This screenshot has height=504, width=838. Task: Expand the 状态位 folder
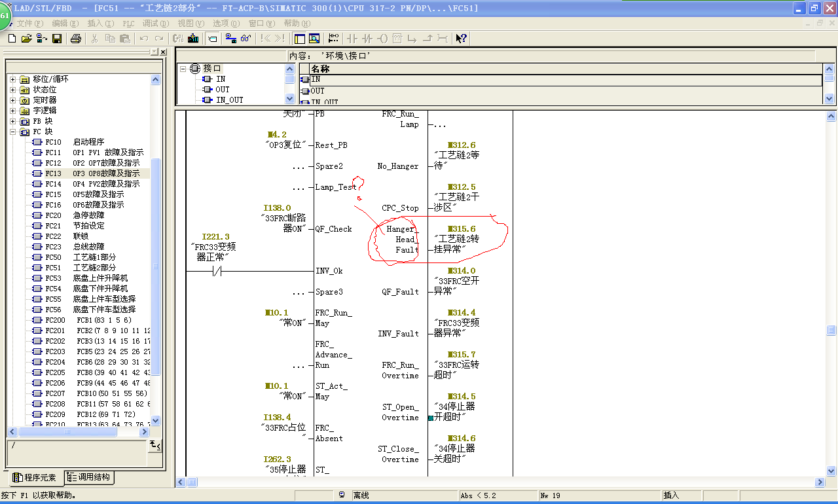(12, 90)
